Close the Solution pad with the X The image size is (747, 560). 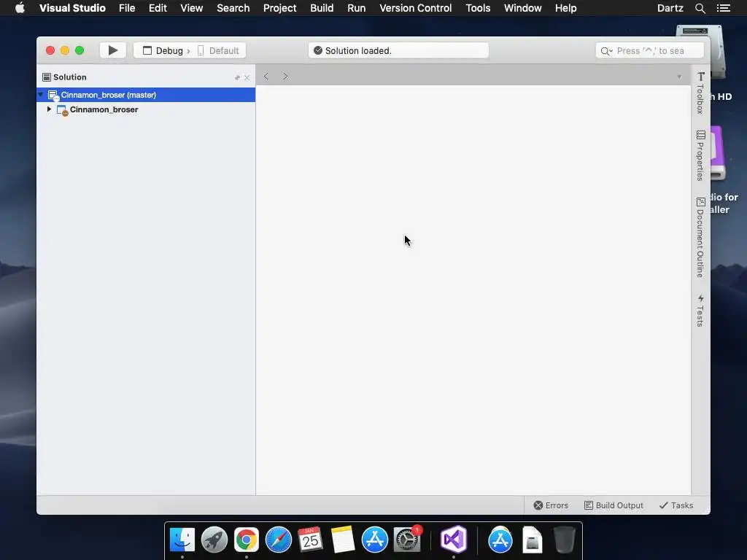[x=247, y=77]
